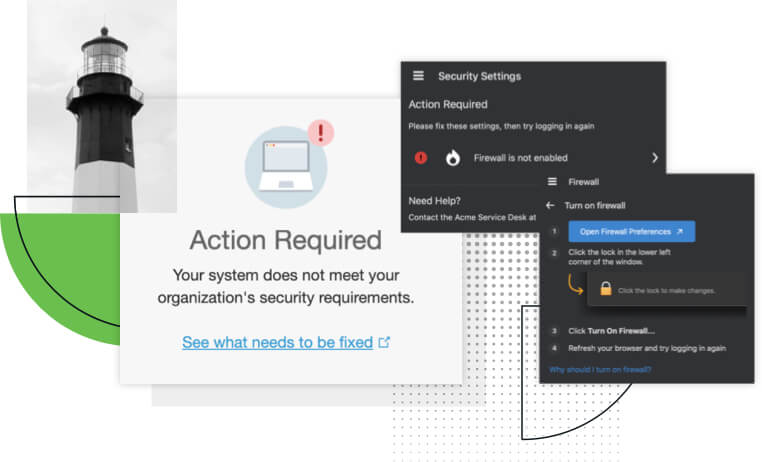Viewport: 762px width, 462px height.
Task: Click the step 1 number badge
Action: pos(553,231)
